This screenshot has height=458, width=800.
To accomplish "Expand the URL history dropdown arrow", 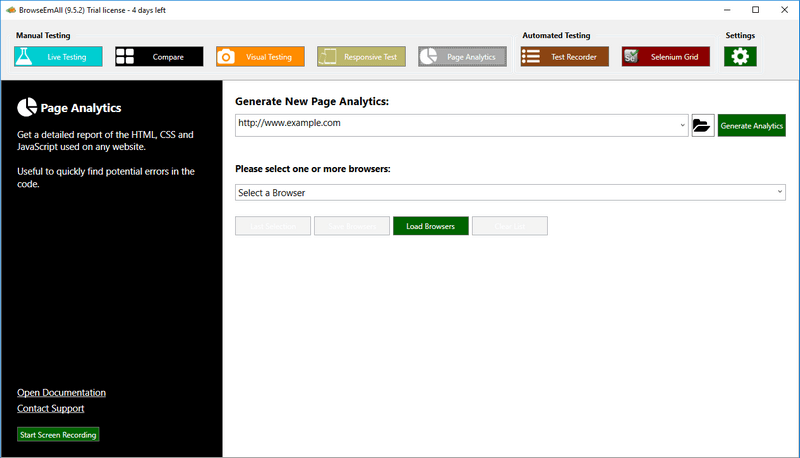I will coord(682,125).
